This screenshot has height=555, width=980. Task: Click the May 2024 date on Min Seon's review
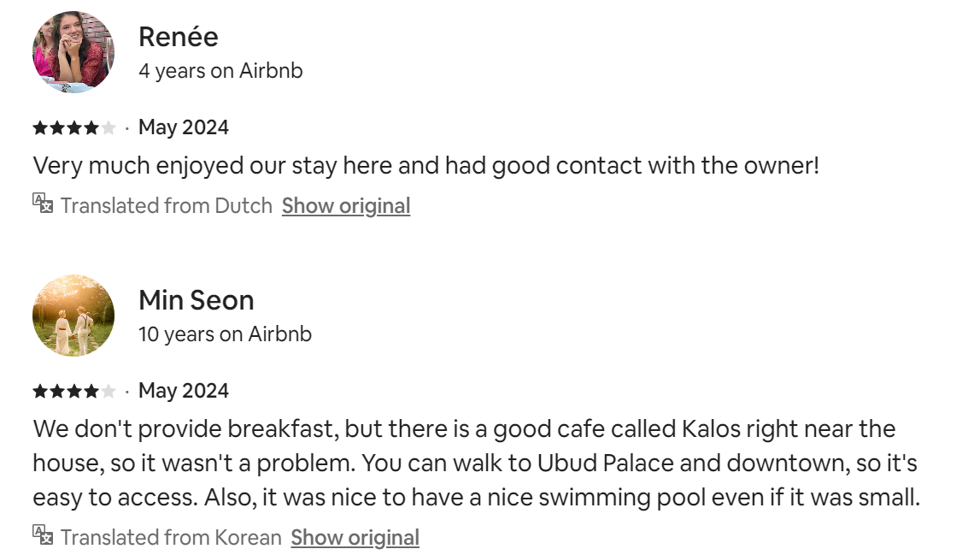184,392
